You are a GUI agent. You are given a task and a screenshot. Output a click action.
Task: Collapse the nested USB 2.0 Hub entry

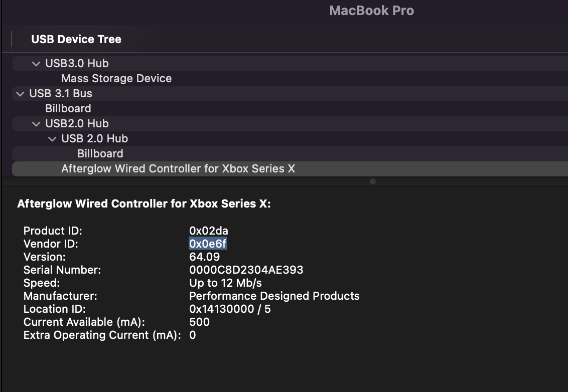(x=52, y=138)
